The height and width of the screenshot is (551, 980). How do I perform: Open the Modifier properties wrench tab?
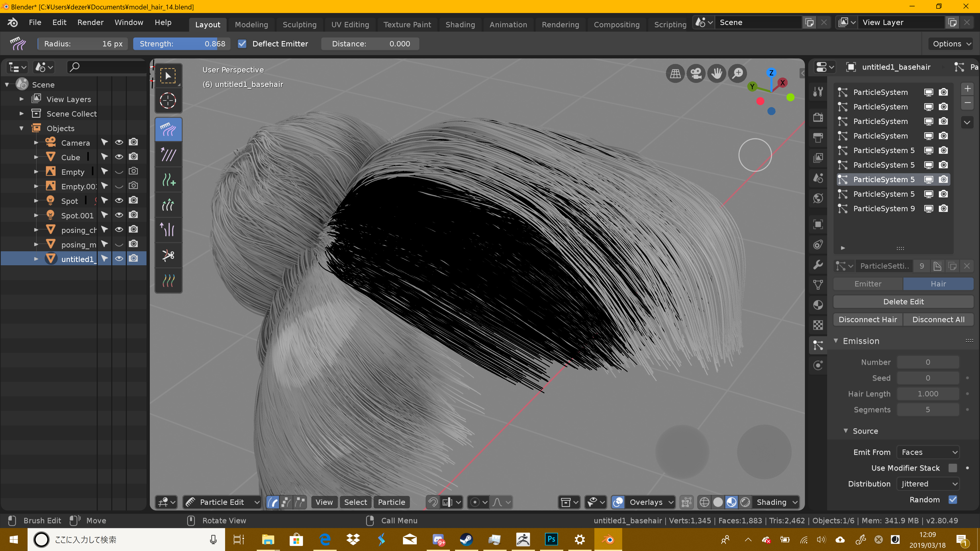(818, 264)
